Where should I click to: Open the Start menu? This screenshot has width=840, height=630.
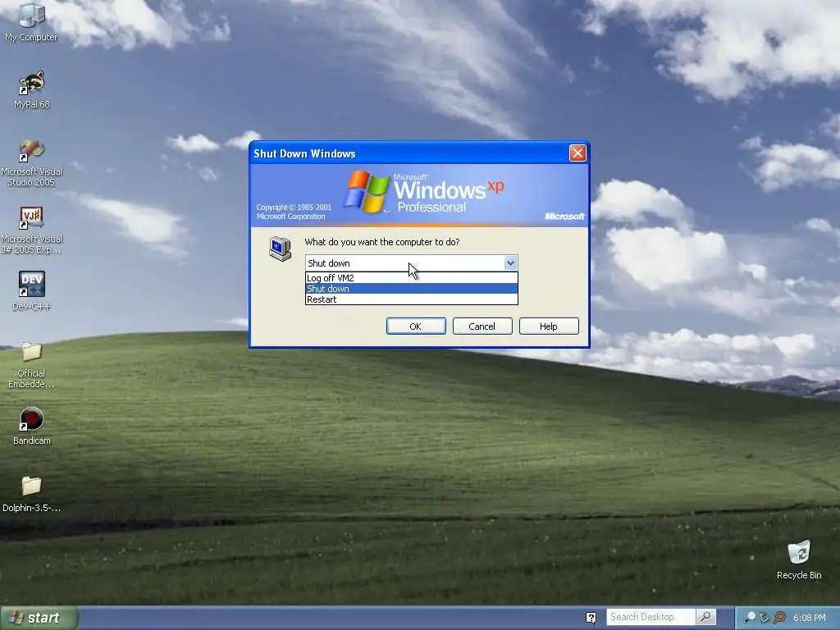coord(39,618)
